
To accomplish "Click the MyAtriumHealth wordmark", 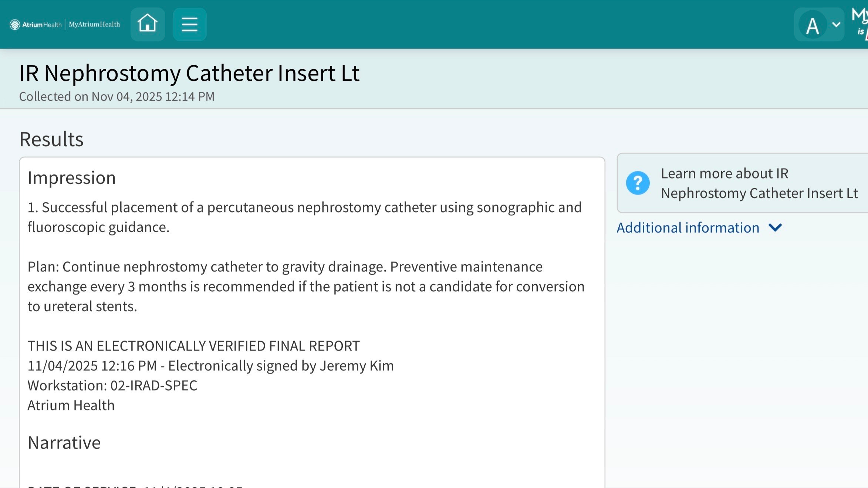I will [94, 24].
